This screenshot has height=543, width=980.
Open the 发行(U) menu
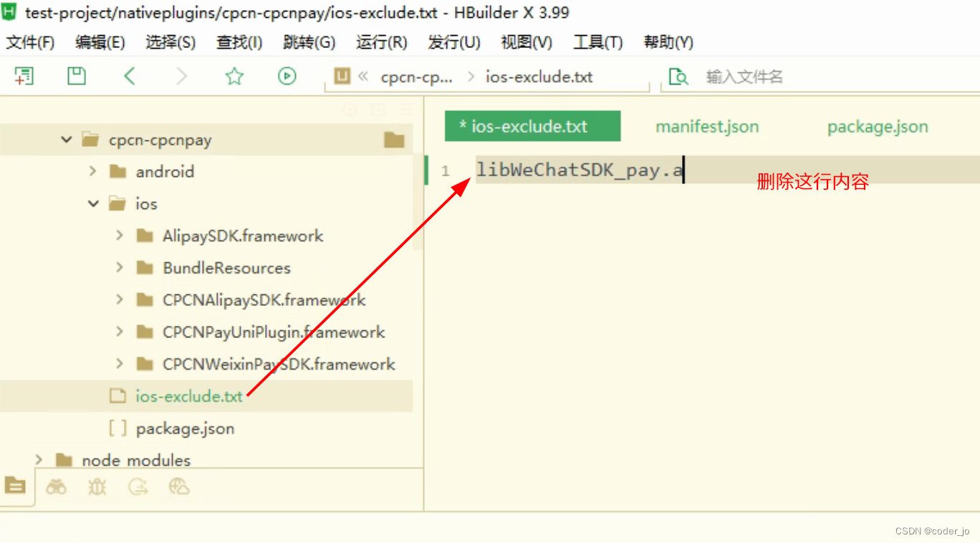454,42
